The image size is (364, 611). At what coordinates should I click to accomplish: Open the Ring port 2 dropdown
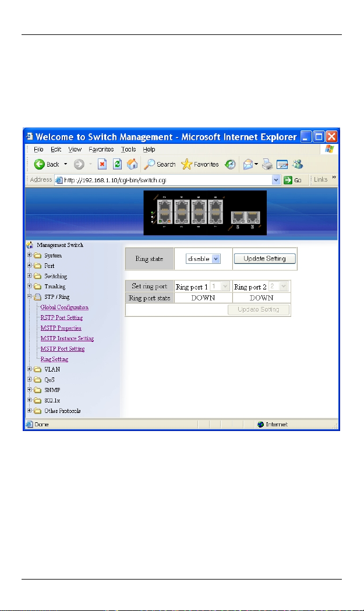[278, 287]
